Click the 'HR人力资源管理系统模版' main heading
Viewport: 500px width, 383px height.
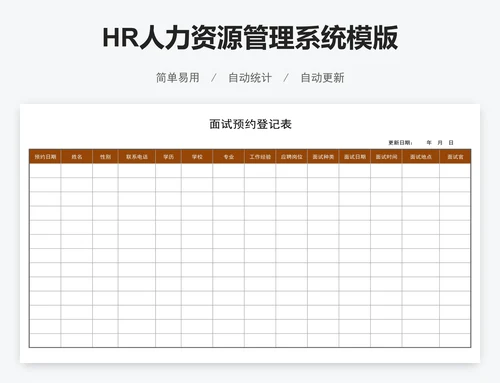(x=250, y=37)
